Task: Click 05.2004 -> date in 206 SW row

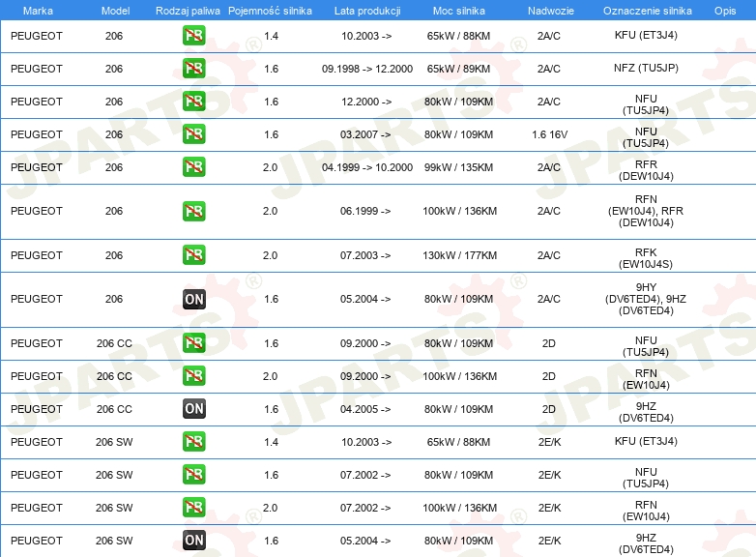Action: point(365,542)
